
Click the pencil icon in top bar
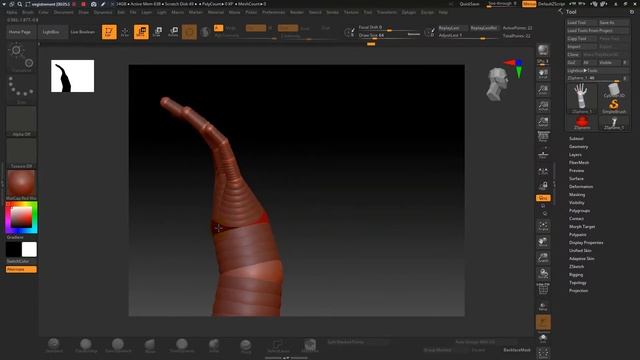(102, 4)
